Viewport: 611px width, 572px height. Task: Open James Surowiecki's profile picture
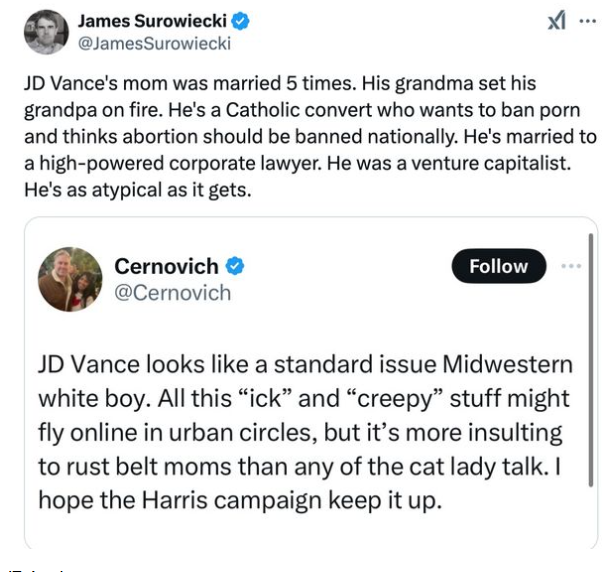pos(46,32)
